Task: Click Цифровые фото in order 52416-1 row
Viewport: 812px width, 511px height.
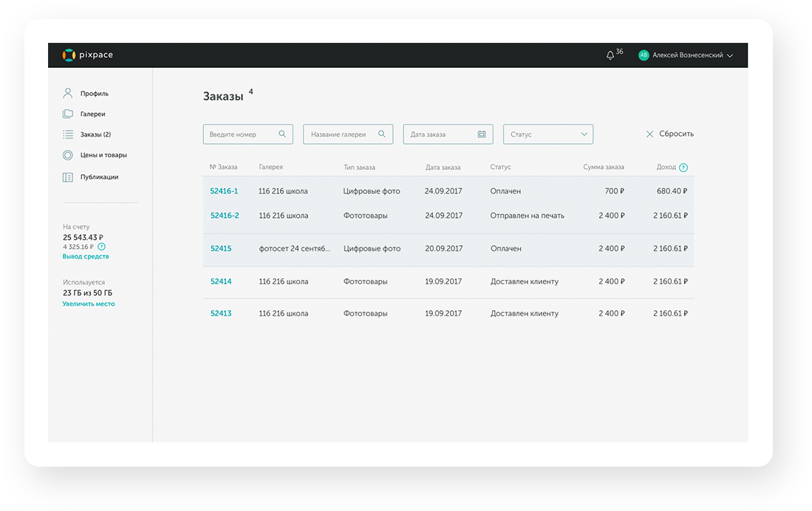Action: (x=372, y=191)
